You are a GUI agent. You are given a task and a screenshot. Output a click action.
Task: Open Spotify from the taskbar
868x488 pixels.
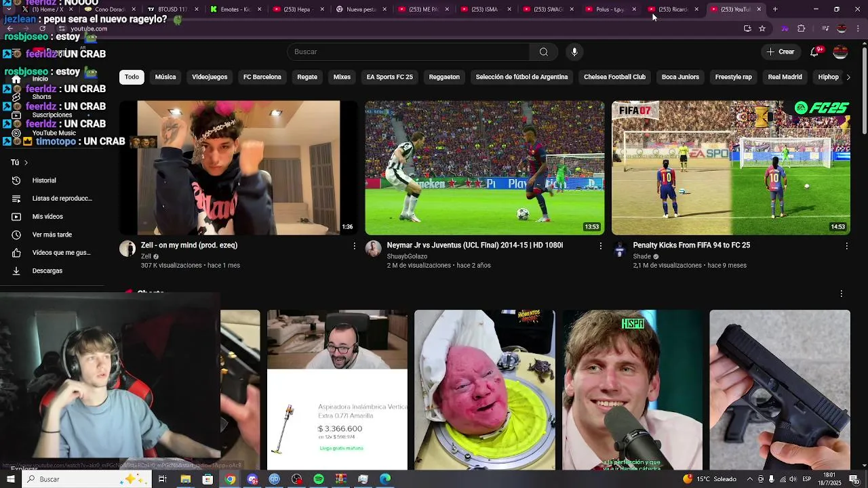319,479
